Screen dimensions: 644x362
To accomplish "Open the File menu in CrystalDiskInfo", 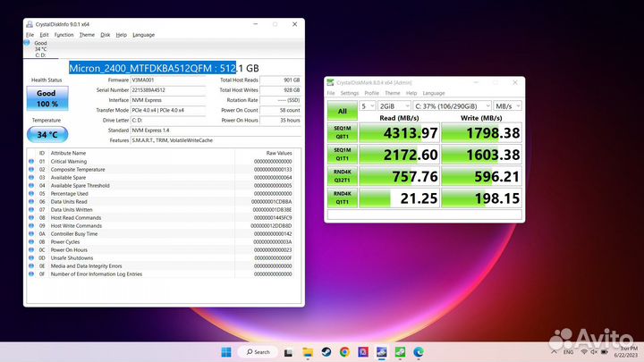I will point(30,35).
